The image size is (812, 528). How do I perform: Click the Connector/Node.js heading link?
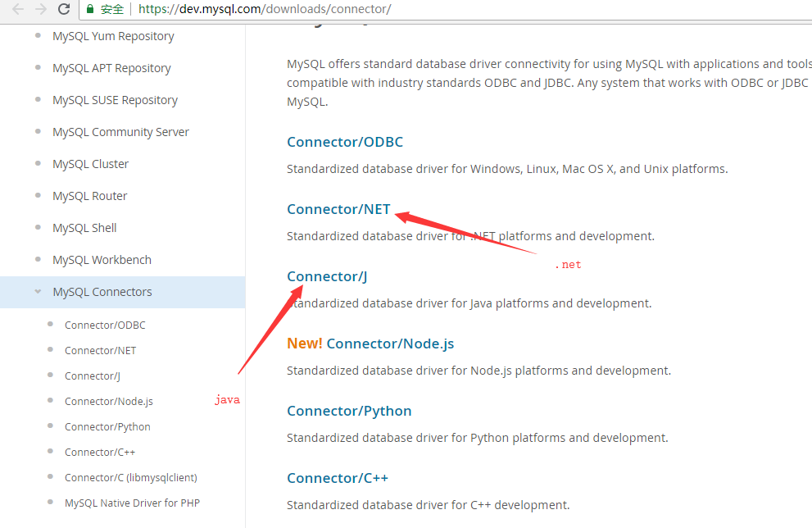[391, 344]
